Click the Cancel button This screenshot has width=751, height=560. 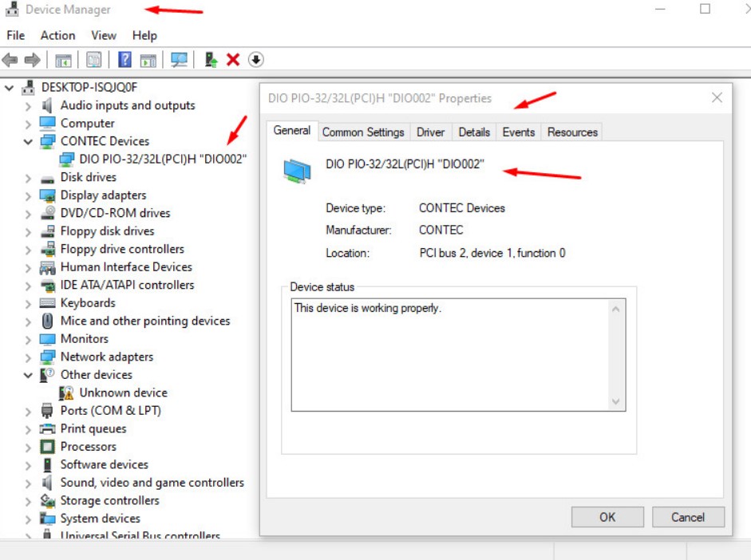[x=688, y=517]
